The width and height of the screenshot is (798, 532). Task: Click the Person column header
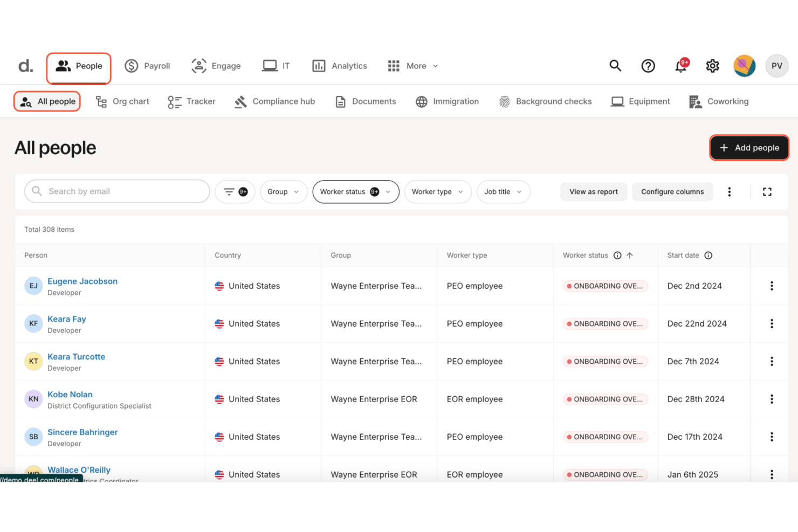[36, 255]
